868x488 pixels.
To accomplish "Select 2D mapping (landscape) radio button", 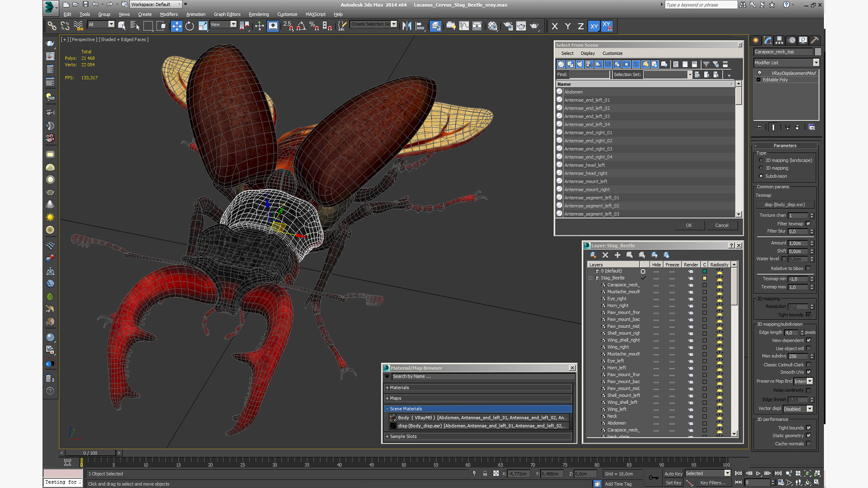I will click(761, 160).
